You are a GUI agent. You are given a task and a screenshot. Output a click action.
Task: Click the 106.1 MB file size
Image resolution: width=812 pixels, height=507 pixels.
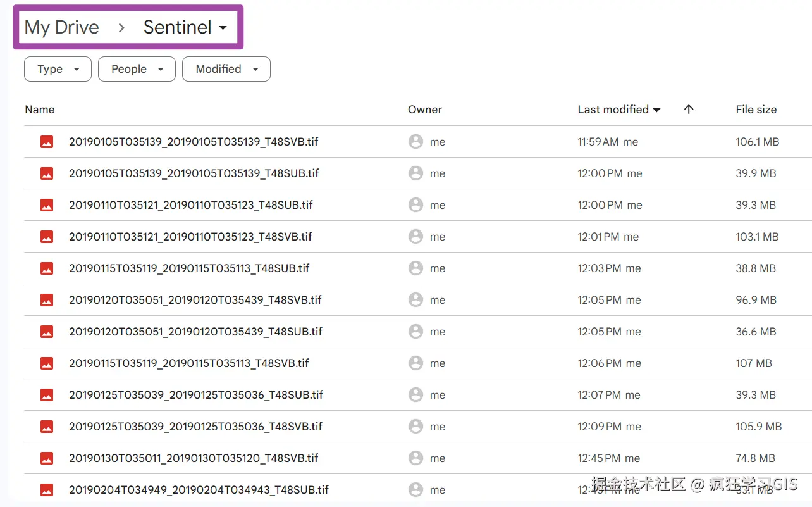click(758, 142)
